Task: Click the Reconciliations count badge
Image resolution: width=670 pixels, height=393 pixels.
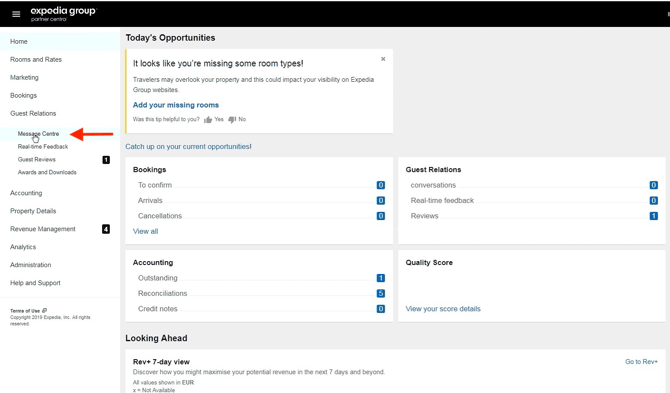Action: 381,293
